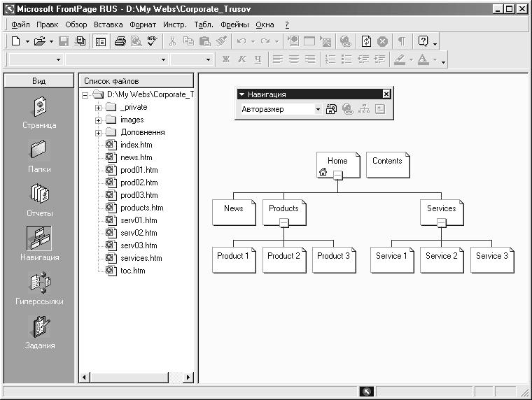Collapse the Products node children

tap(284, 222)
